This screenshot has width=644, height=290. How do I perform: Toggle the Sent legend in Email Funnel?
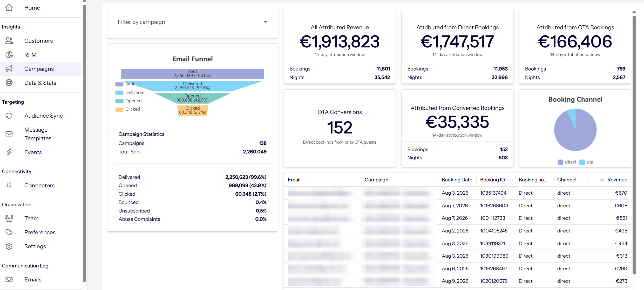125,84
